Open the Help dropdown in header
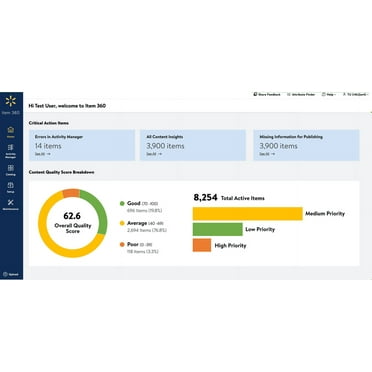The image size is (372, 372). pos(329,94)
